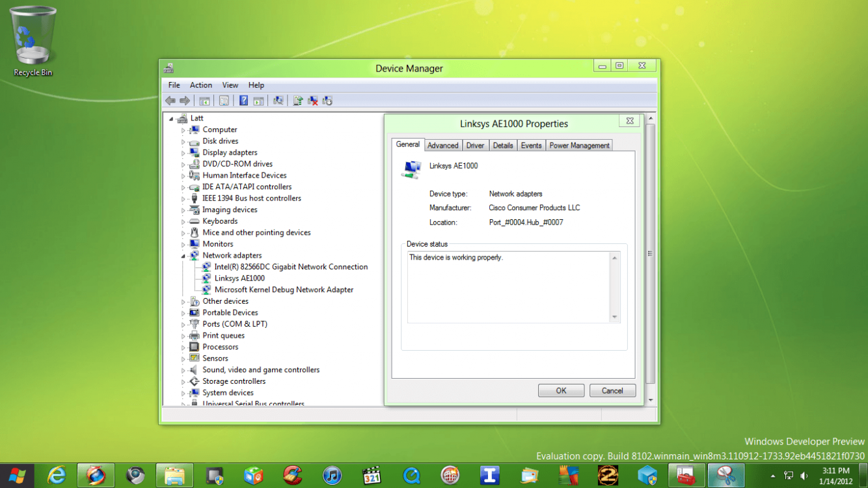Open the View menu
Image resolution: width=868 pixels, height=488 pixels.
[230, 85]
